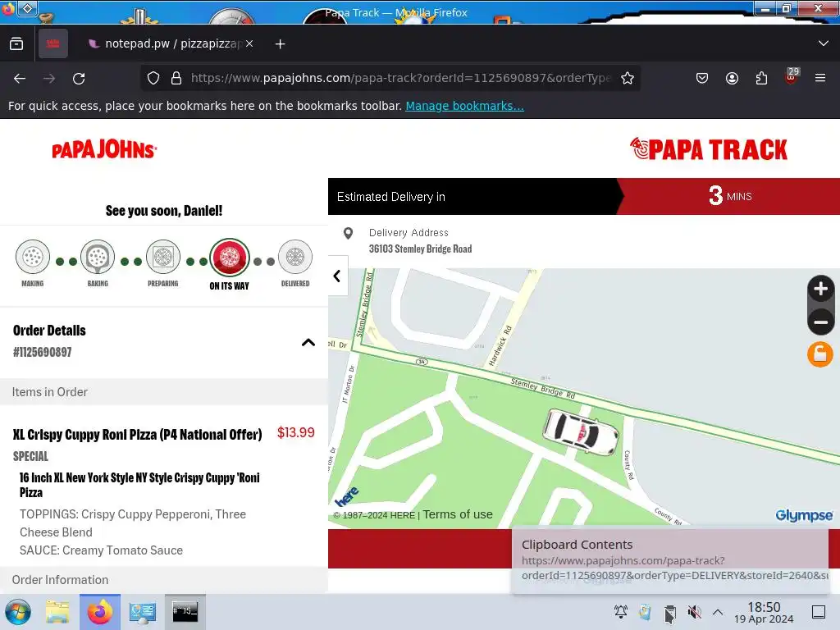The width and height of the screenshot is (840, 630).
Task: Click the show desktop button
Action: [x=819, y=612]
